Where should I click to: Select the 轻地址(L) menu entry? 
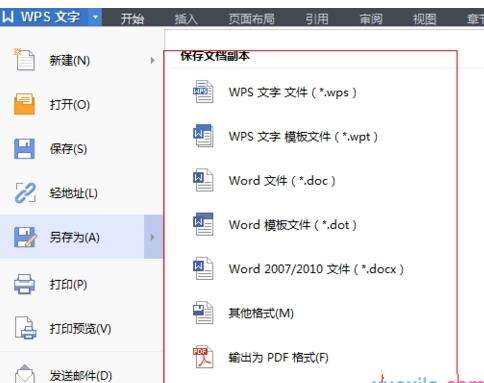81,193
